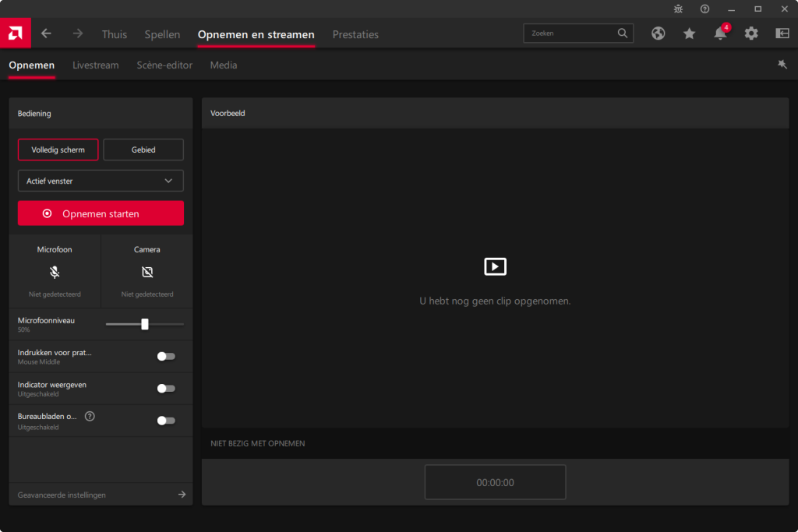Click the arrow next to Geavanceerde instellingen
798x532 pixels.
pyautogui.click(x=182, y=495)
